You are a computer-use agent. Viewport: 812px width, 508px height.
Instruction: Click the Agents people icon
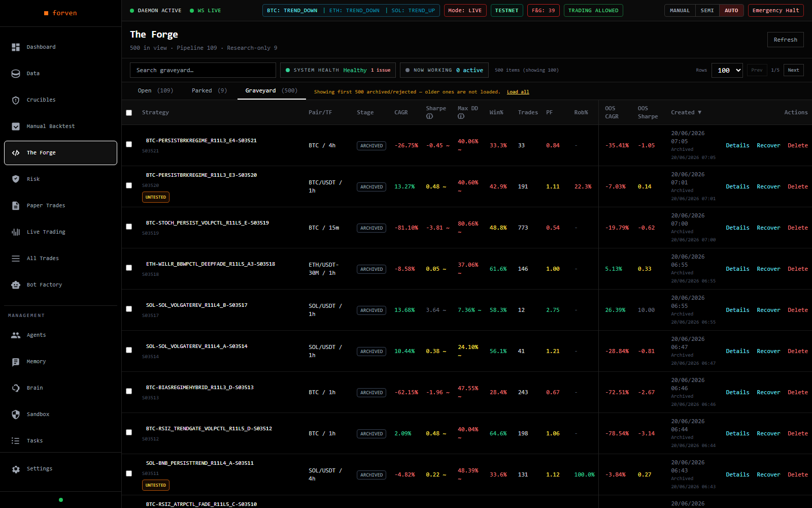point(16,335)
